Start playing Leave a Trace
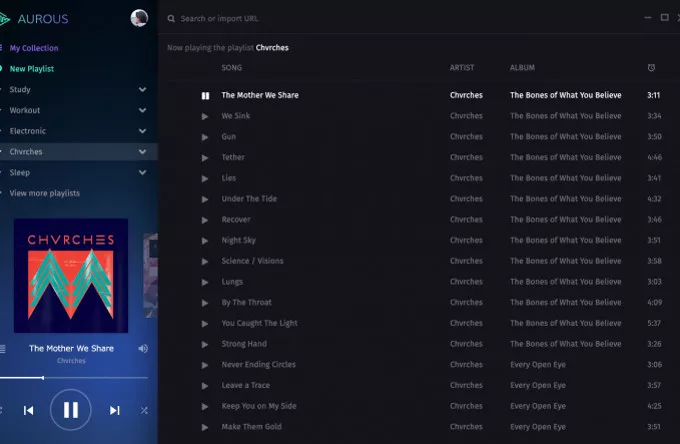This screenshot has width=680, height=444. click(205, 386)
